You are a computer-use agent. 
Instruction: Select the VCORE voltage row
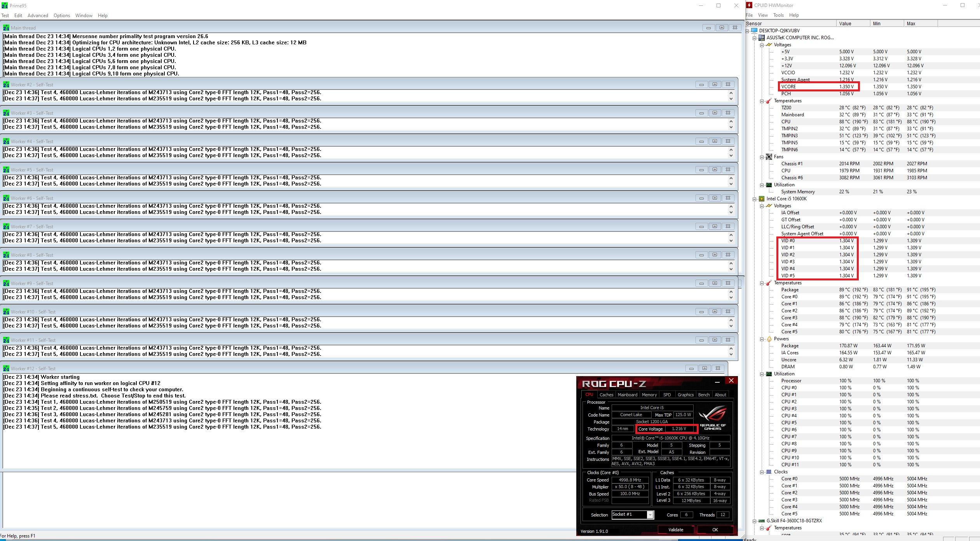click(862, 87)
